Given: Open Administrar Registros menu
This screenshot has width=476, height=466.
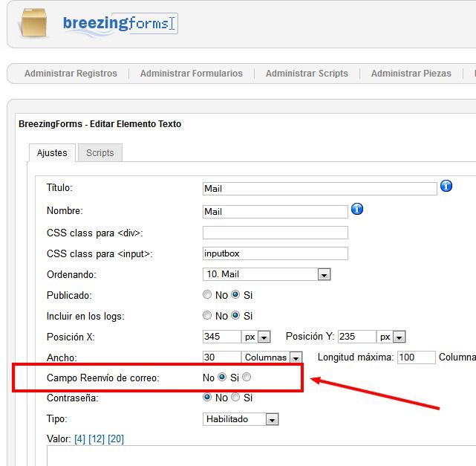Looking at the screenshot, I should [x=71, y=74].
